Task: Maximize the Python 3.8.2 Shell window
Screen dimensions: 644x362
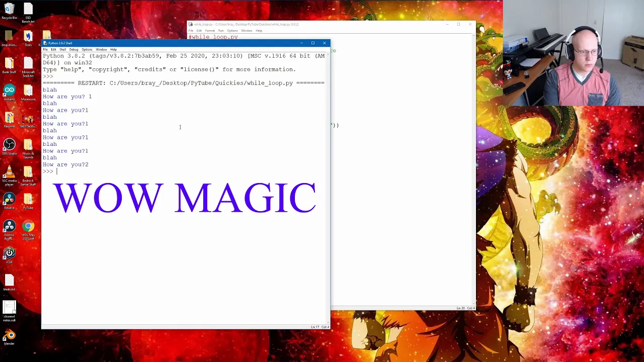Action: tap(313, 43)
